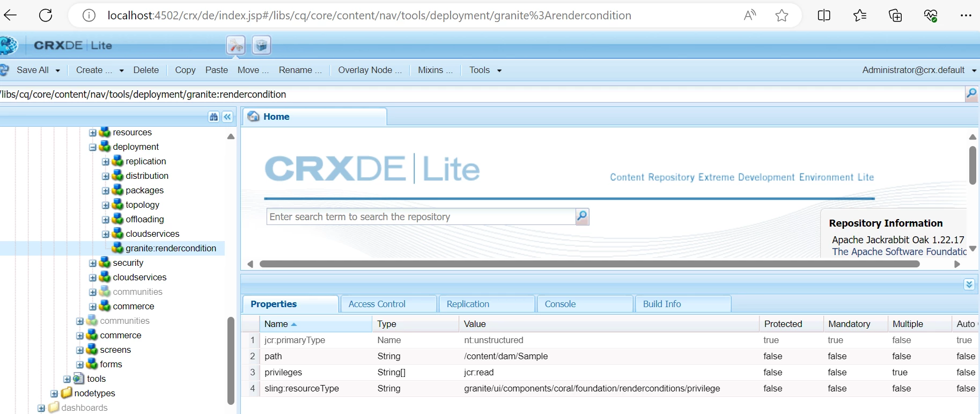This screenshot has width=980, height=414.
Task: Click Copy in toolbar
Action: pos(185,70)
